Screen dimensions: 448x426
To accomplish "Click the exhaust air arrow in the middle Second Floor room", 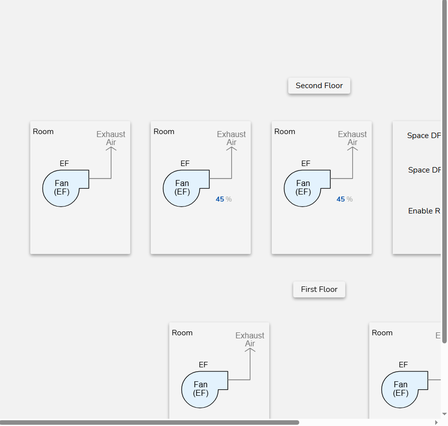I will pos(231,163).
